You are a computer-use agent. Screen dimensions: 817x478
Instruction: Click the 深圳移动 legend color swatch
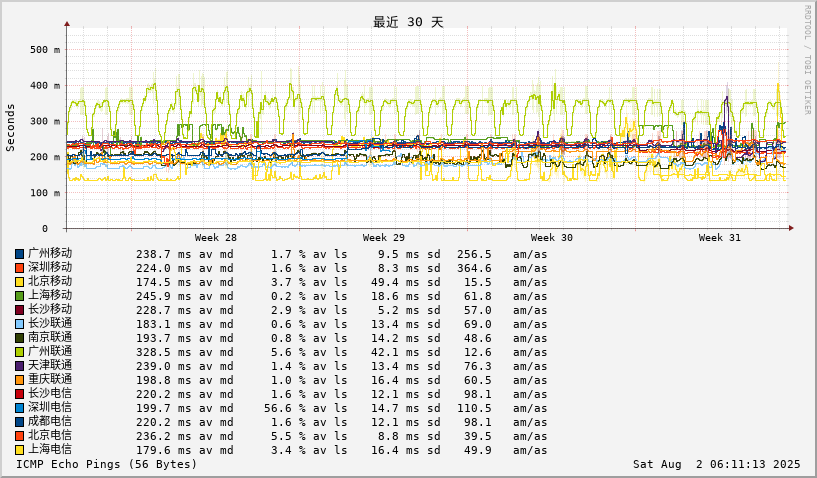tap(19, 268)
